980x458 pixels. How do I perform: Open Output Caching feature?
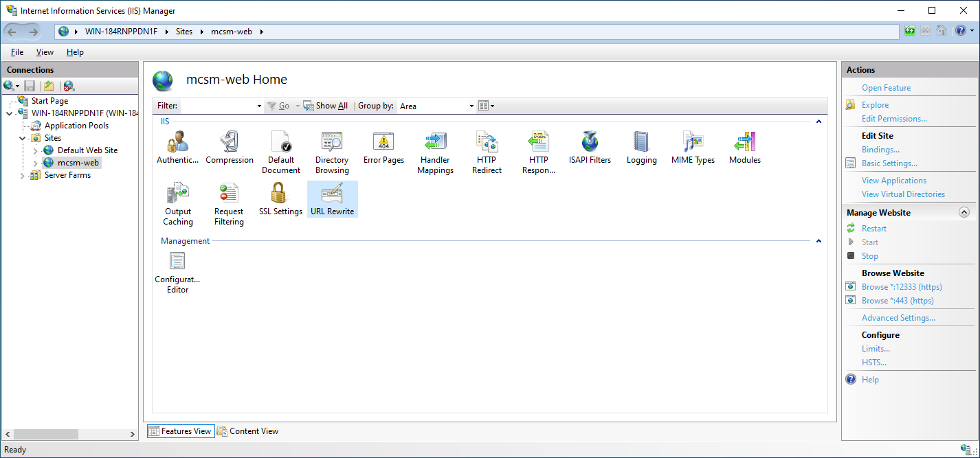point(178,204)
